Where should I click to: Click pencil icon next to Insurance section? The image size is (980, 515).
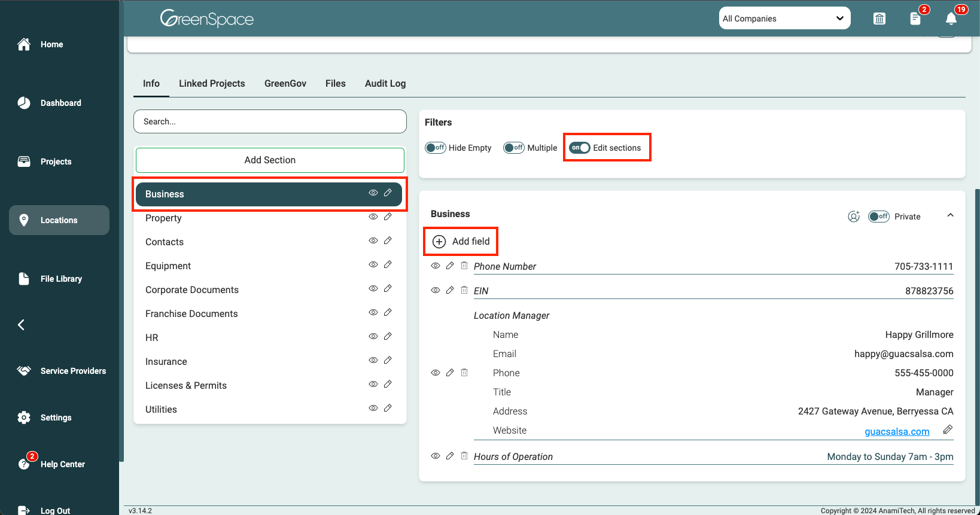click(x=388, y=360)
